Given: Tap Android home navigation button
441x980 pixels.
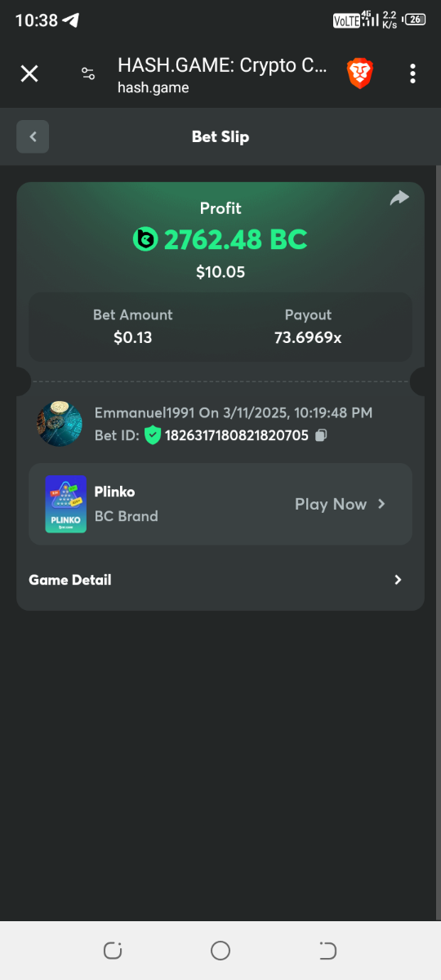Looking at the screenshot, I should (220, 950).
